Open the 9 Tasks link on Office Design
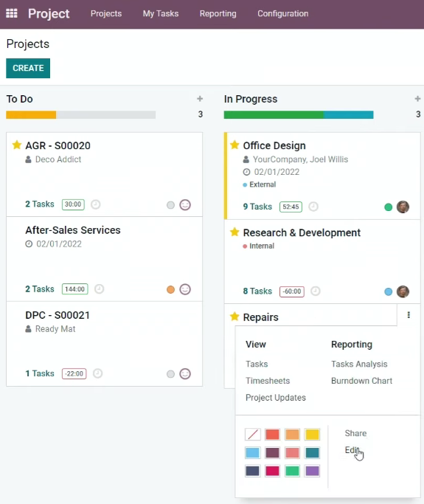This screenshot has height=504, width=424. tap(257, 207)
